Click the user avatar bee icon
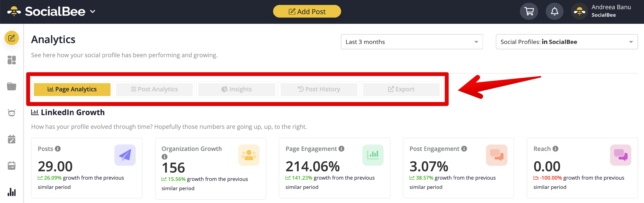Screen dimensions: 644x203 (579, 11)
